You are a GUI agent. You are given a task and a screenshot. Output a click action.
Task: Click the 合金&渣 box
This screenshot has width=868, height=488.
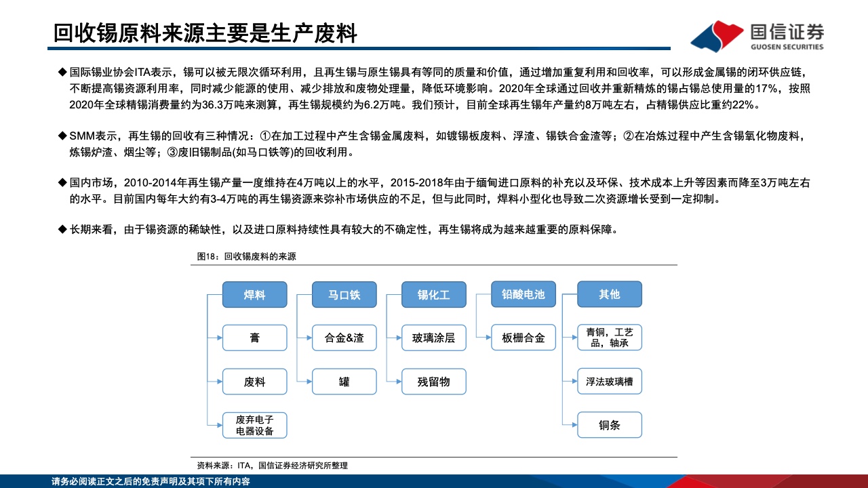coord(344,338)
